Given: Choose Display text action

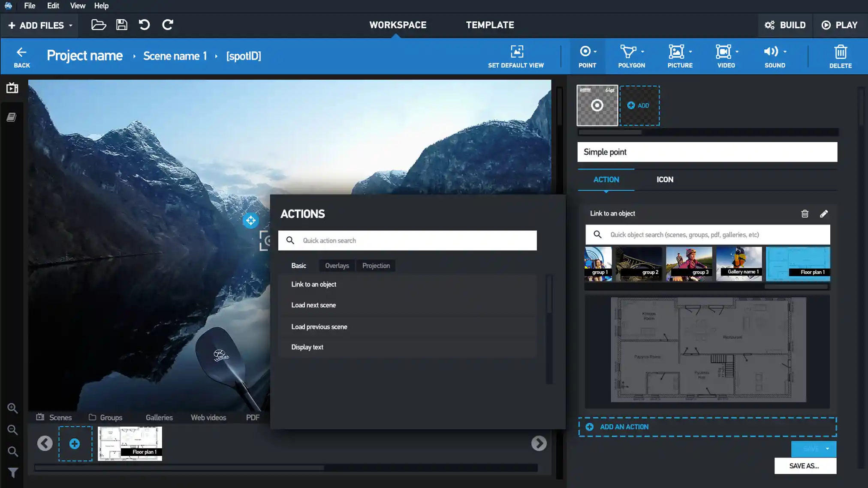Looking at the screenshot, I should tap(407, 347).
